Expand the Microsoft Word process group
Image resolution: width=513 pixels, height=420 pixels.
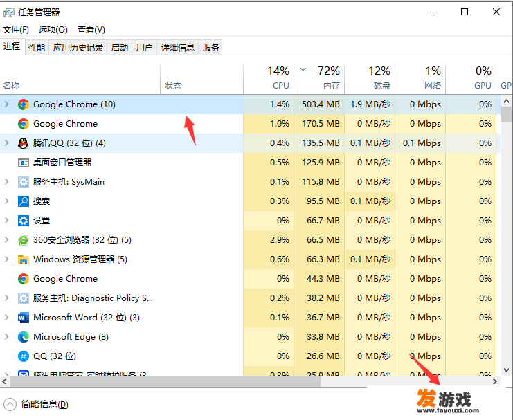[6, 318]
